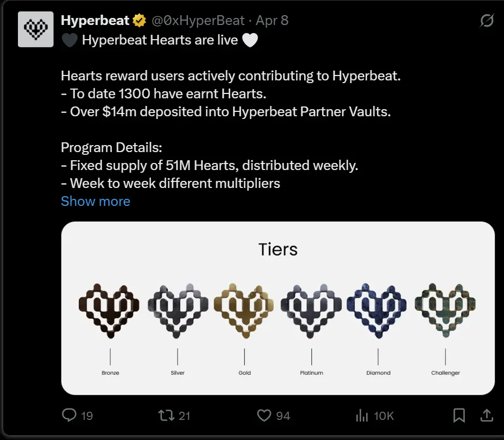This screenshot has height=440, width=504.
Task: Click Hyperbeat's gold verified badge
Action: pyautogui.click(x=140, y=20)
